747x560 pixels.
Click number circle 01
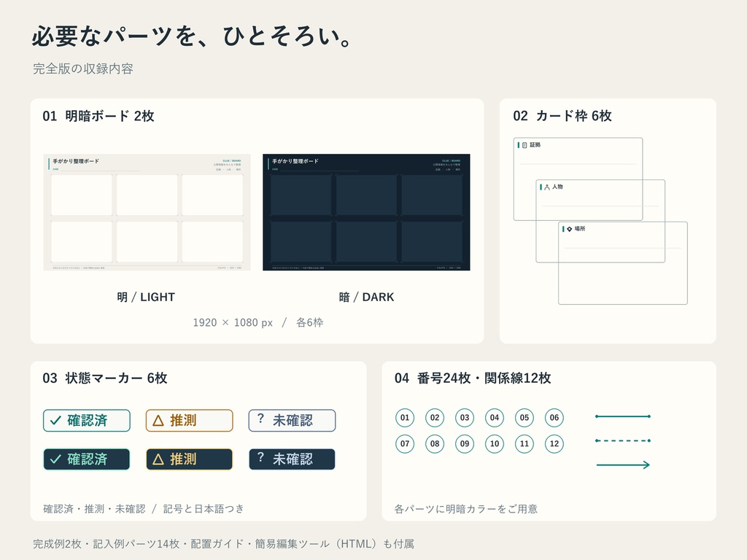(405, 418)
